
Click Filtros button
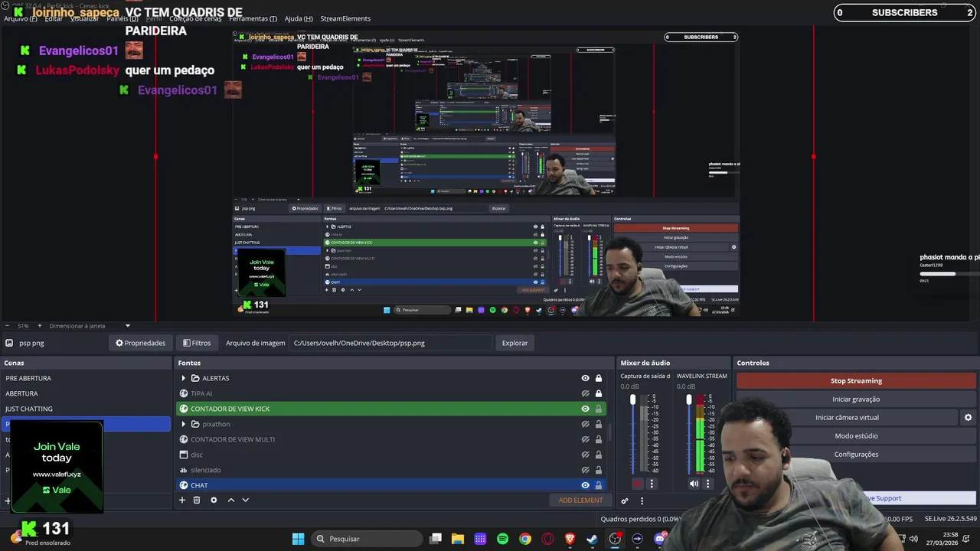pos(197,343)
